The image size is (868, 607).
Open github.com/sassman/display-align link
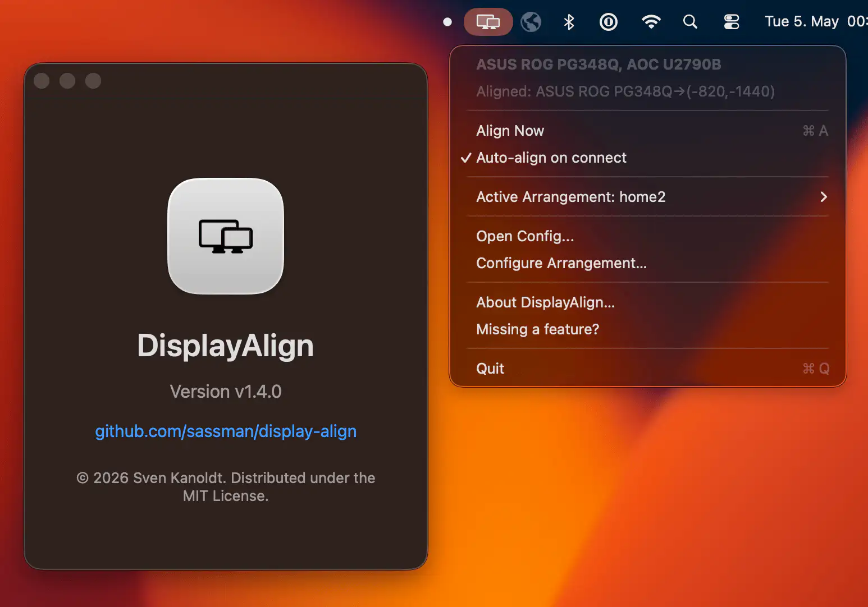(x=226, y=431)
